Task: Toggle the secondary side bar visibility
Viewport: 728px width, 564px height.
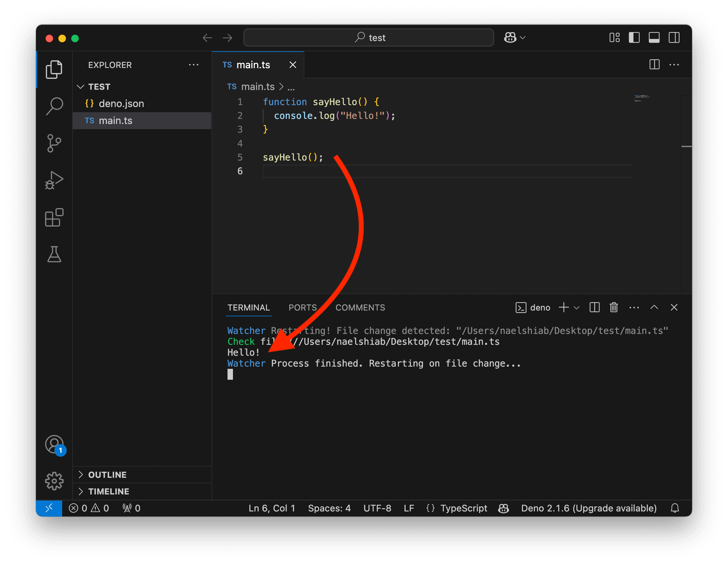Action: pos(674,37)
